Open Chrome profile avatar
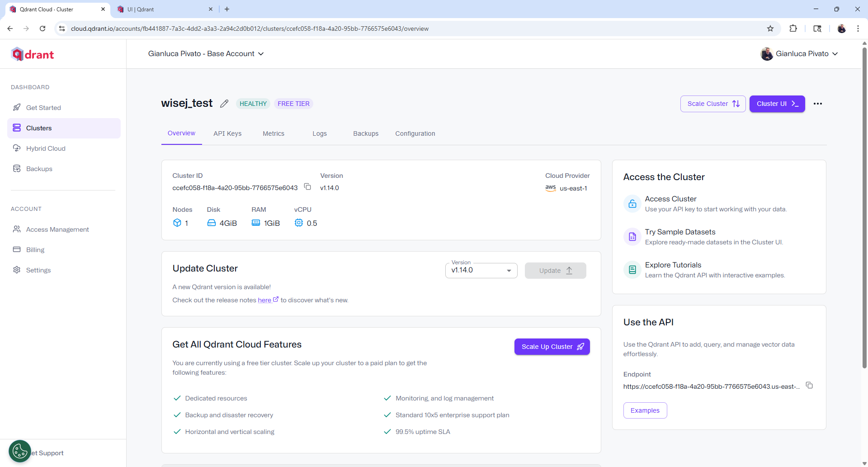 (841, 29)
